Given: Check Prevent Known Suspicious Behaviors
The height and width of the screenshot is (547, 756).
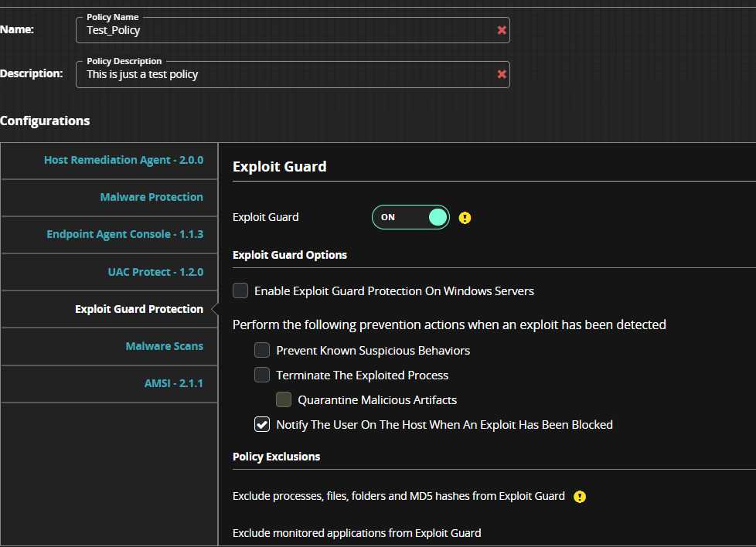Looking at the screenshot, I should tap(263, 350).
